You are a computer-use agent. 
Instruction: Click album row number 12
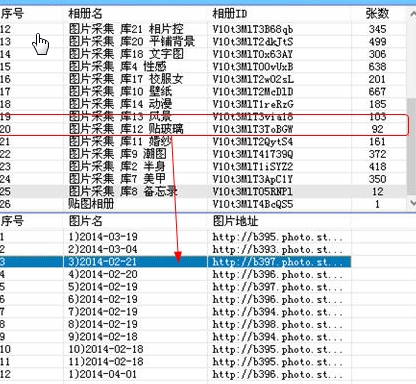[x=5, y=29]
